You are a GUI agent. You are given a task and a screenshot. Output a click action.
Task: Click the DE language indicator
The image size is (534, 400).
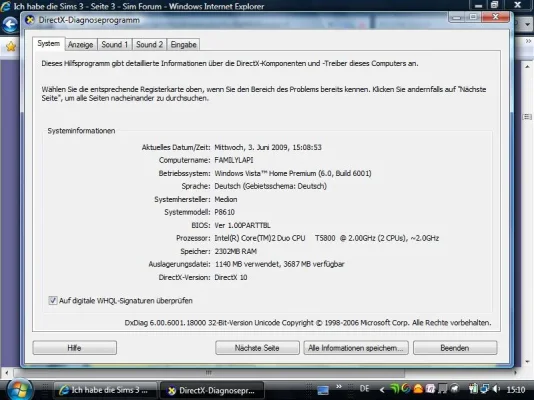click(x=364, y=389)
